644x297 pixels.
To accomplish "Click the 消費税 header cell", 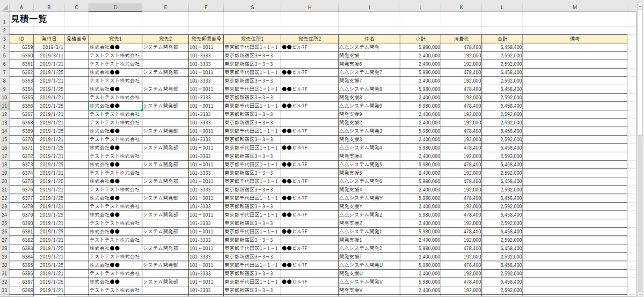I will [462, 39].
